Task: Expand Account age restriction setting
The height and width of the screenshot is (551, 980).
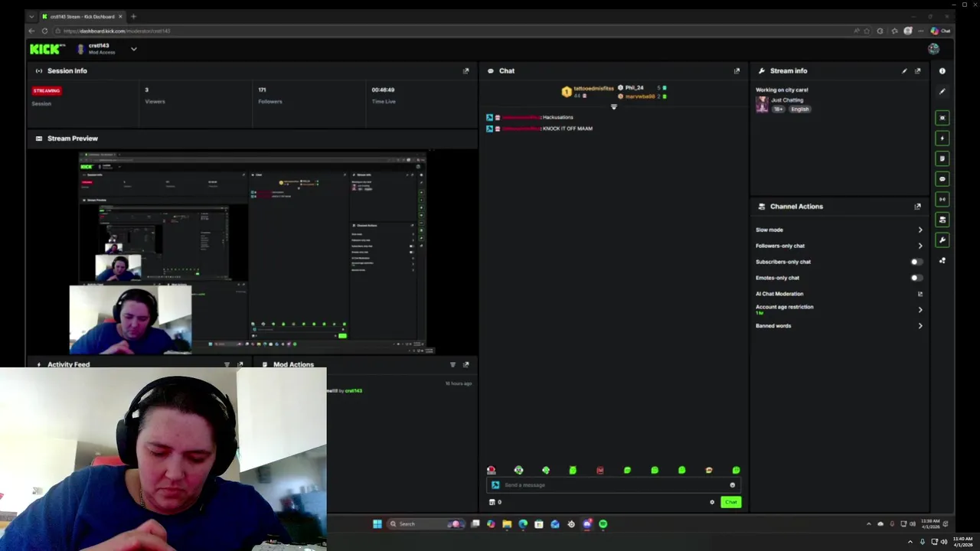Action: coord(920,310)
